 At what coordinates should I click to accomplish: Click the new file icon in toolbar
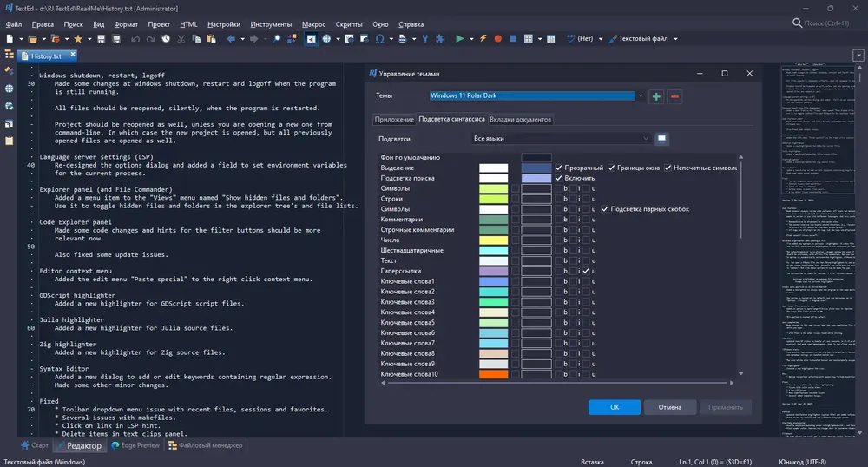pyautogui.click(x=10, y=39)
